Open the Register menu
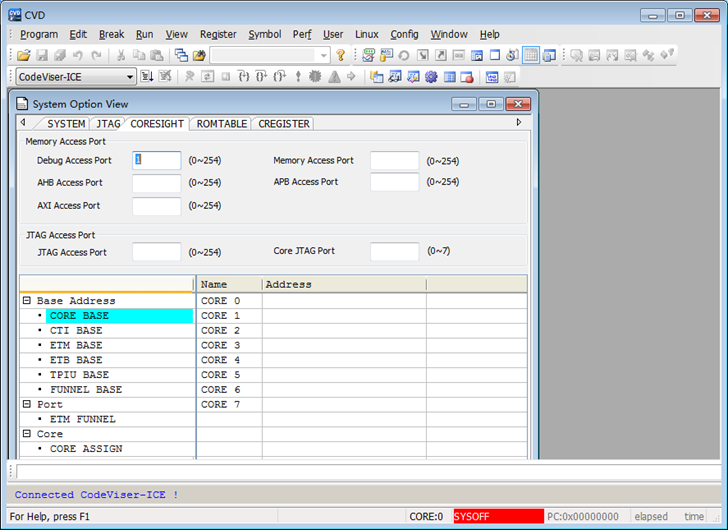 [218, 34]
